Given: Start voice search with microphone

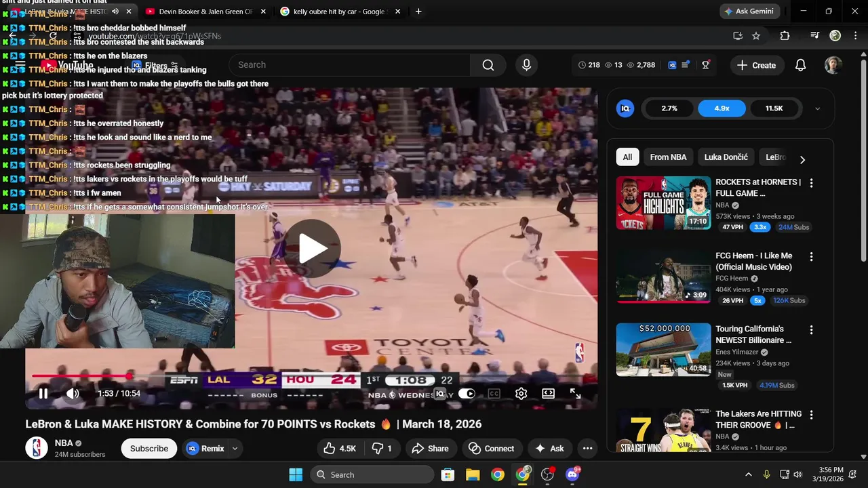Looking at the screenshot, I should point(526,64).
